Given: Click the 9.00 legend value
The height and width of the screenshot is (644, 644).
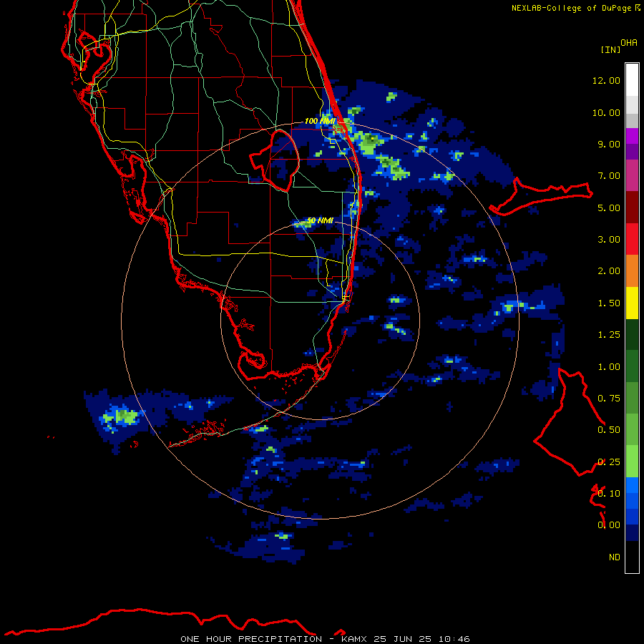Looking at the screenshot, I should [x=608, y=144].
